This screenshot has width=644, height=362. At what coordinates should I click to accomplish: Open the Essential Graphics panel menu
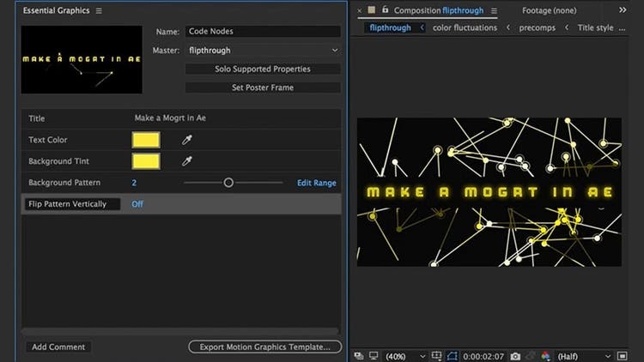pos(99,10)
